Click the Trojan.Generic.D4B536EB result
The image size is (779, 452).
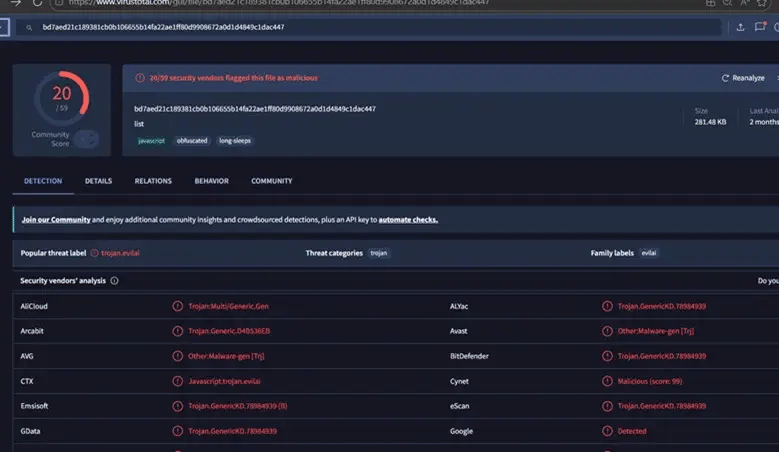(229, 331)
